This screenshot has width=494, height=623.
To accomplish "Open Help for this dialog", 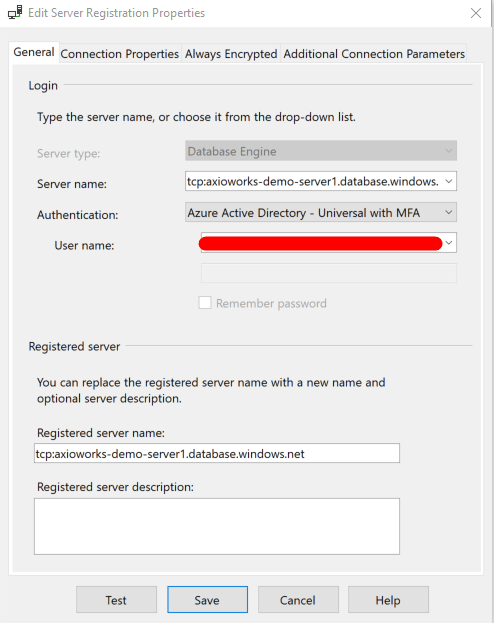I will 388,600.
